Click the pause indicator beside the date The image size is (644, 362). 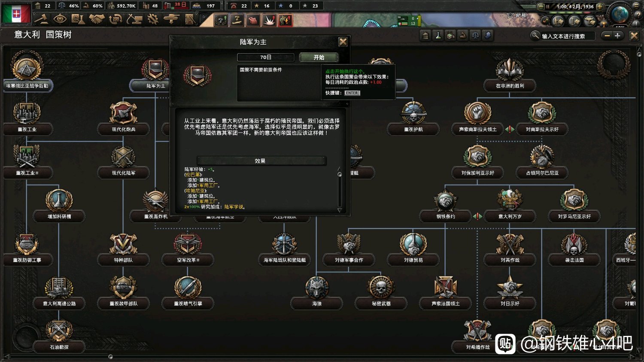[548, 6]
